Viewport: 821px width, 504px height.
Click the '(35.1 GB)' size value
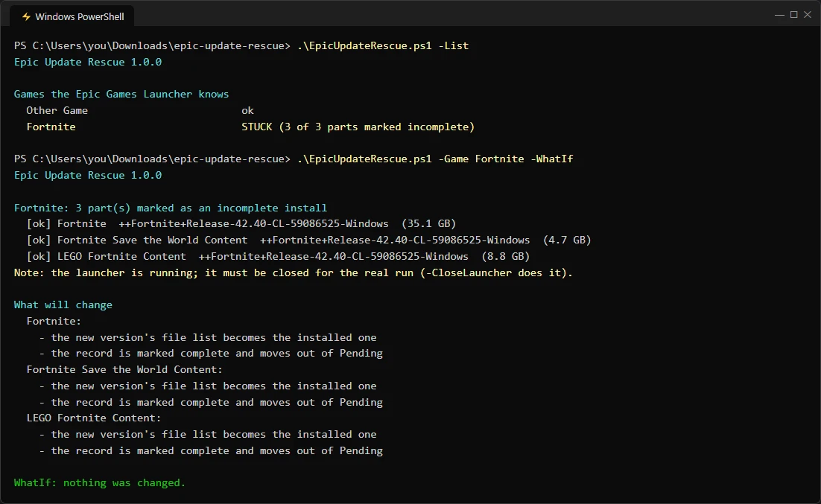429,223
